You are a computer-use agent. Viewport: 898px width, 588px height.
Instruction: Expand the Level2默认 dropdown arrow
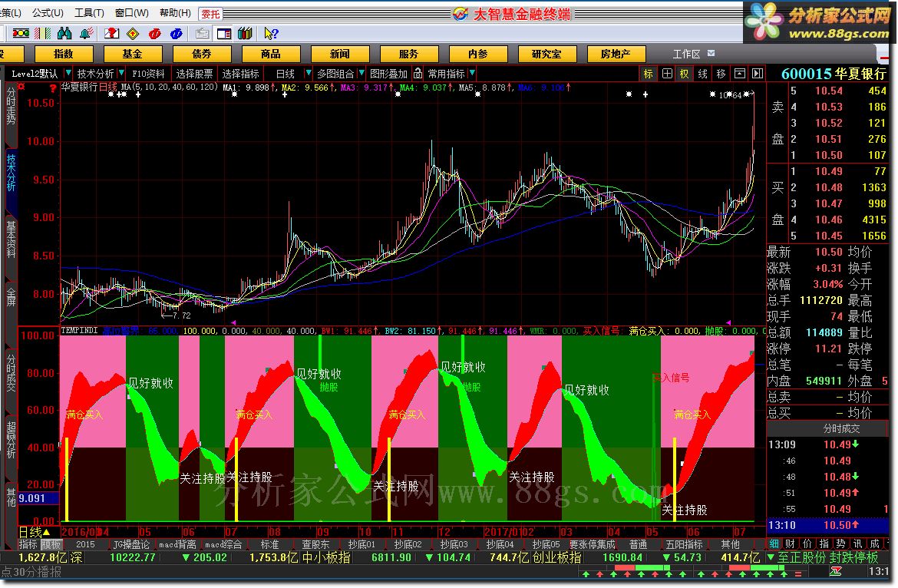point(68,73)
